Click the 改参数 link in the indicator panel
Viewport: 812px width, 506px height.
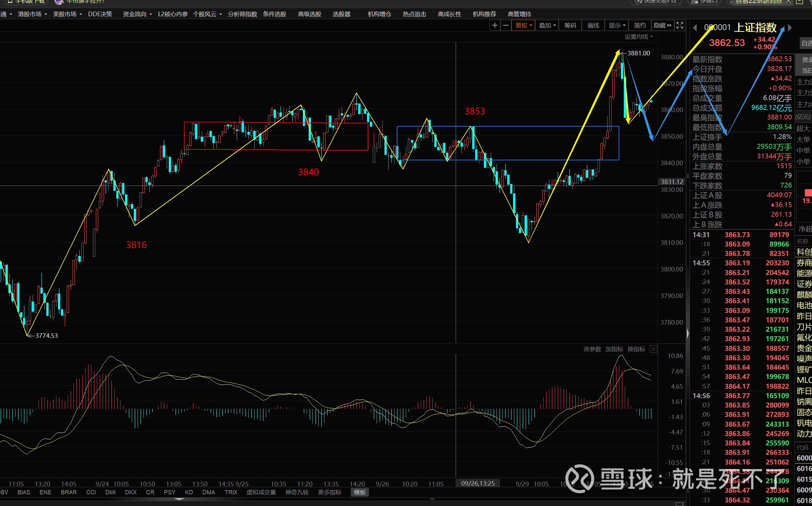(x=592, y=349)
